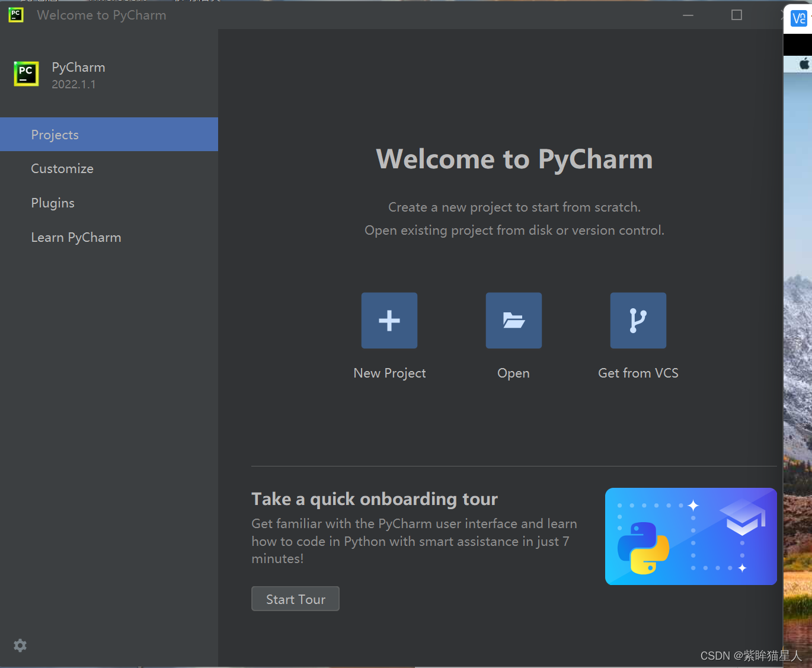Click the PyCharm logo in the sidebar
812x668 pixels.
pyautogui.click(x=26, y=74)
